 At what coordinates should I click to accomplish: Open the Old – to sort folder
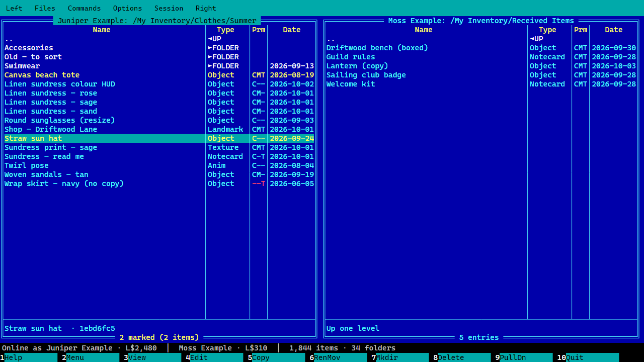tap(159, 57)
